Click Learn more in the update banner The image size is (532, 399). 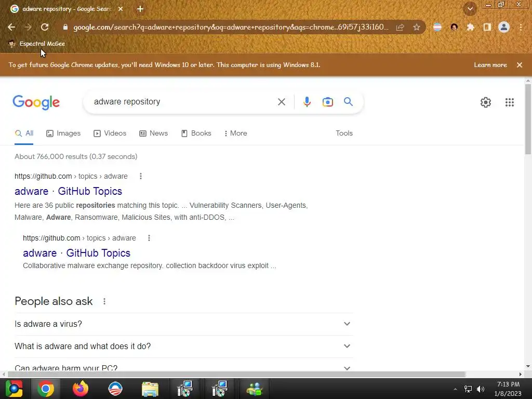coord(490,65)
